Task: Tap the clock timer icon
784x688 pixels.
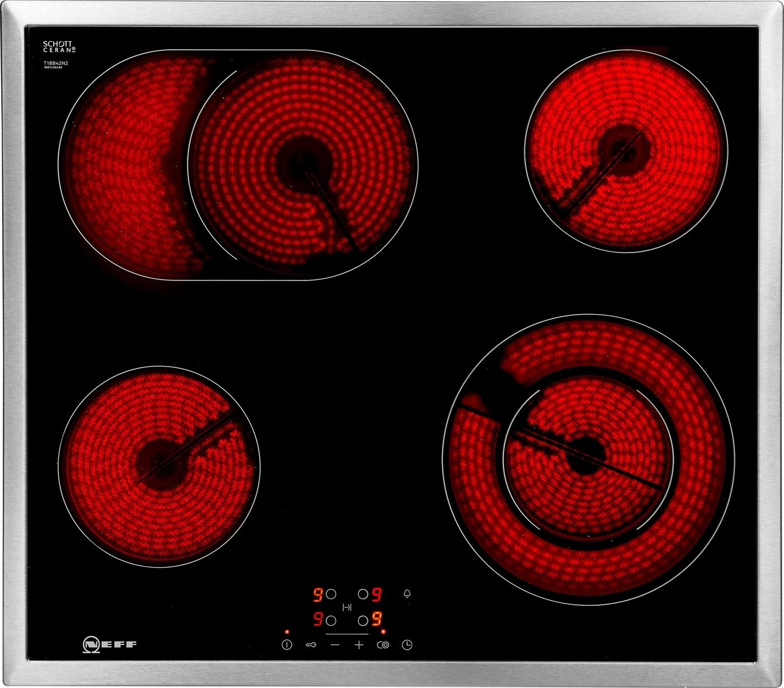Action: pyautogui.click(x=407, y=645)
